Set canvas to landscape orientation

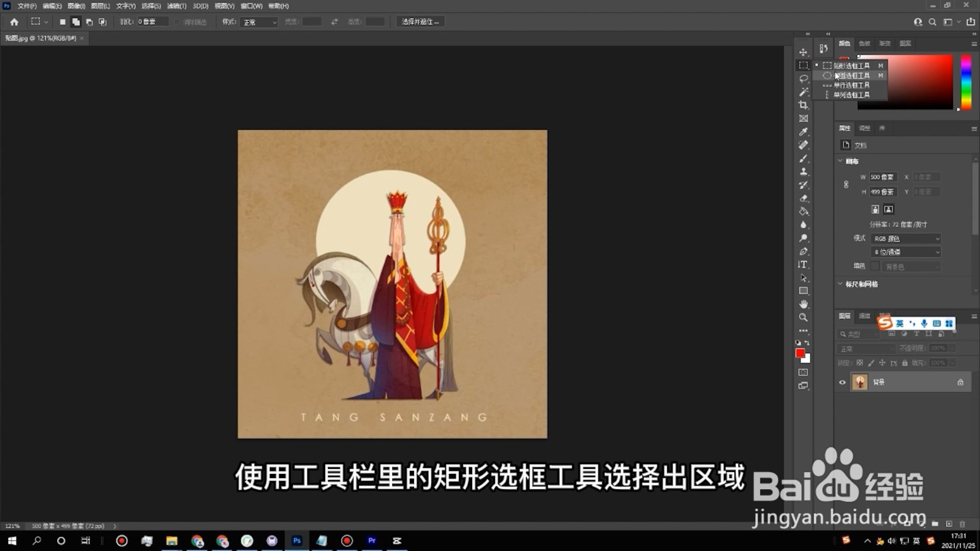889,209
